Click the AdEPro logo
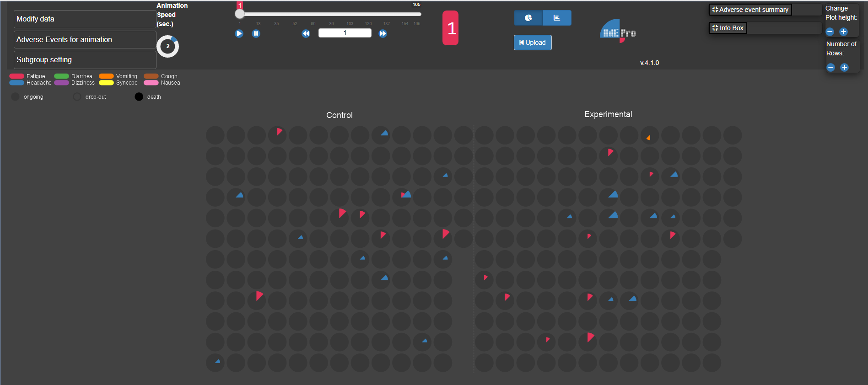Viewport: 868px width, 385px height. pyautogui.click(x=618, y=31)
